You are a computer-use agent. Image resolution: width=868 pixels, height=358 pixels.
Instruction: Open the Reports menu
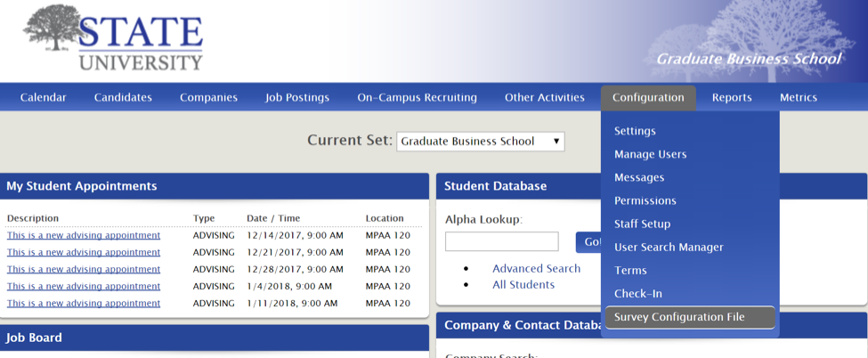732,98
